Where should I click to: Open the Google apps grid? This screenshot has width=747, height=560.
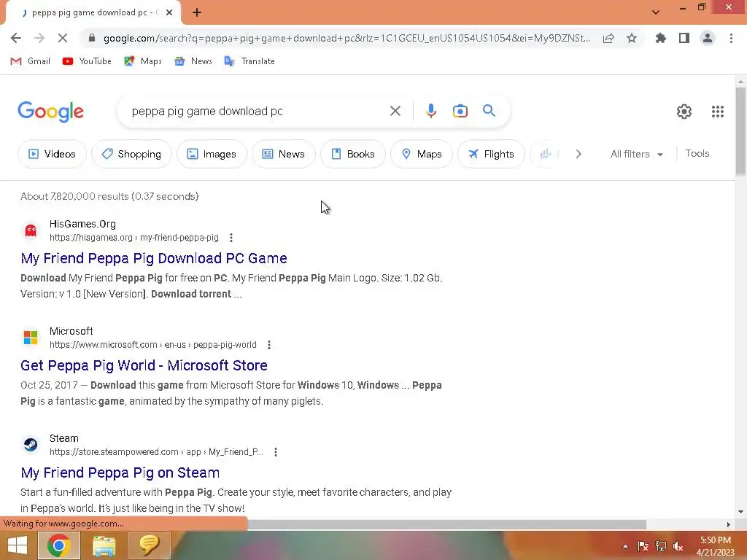[718, 112]
